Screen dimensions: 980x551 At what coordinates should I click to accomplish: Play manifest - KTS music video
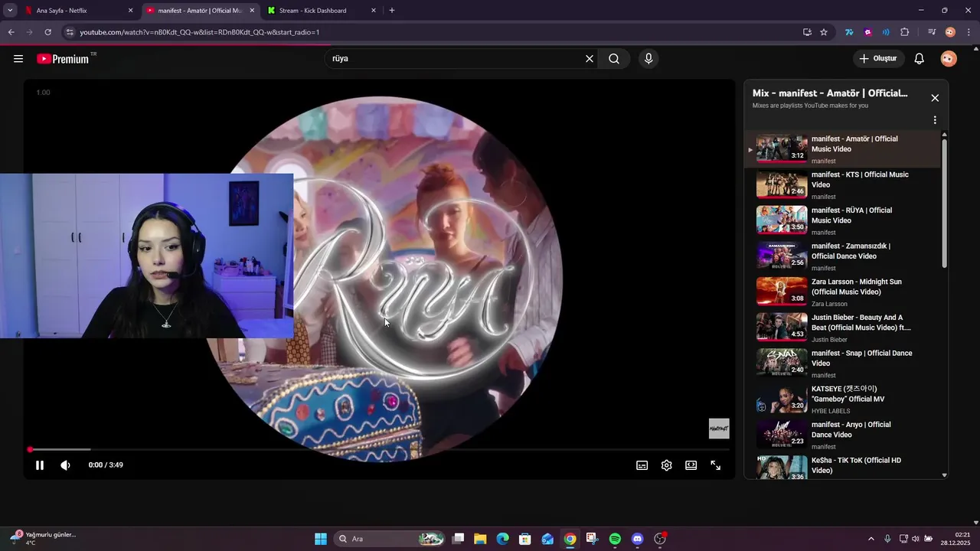tap(842, 185)
